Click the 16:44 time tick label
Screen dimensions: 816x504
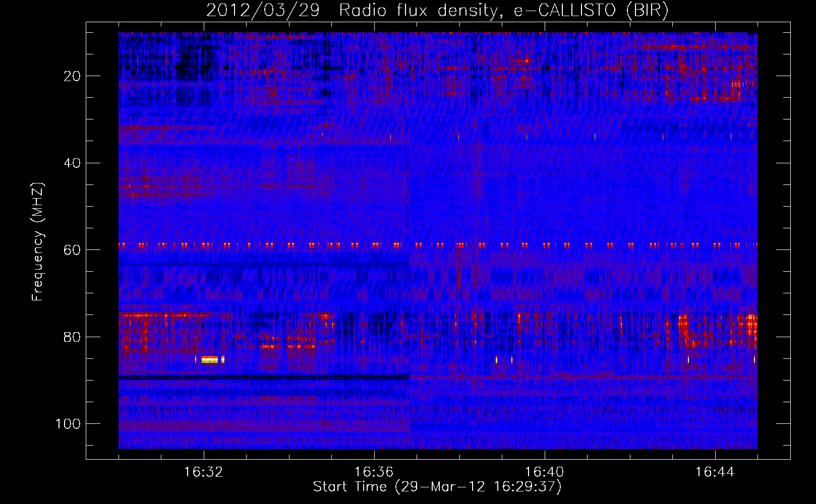pyautogui.click(x=715, y=472)
